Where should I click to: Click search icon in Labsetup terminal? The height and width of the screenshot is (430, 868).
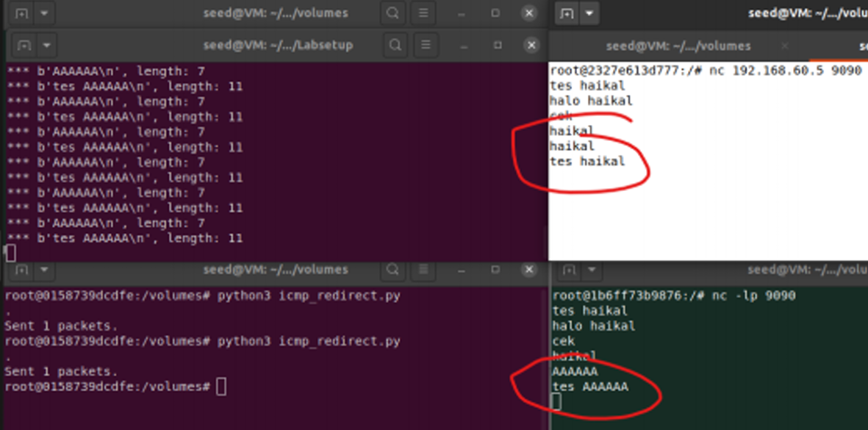coord(395,46)
